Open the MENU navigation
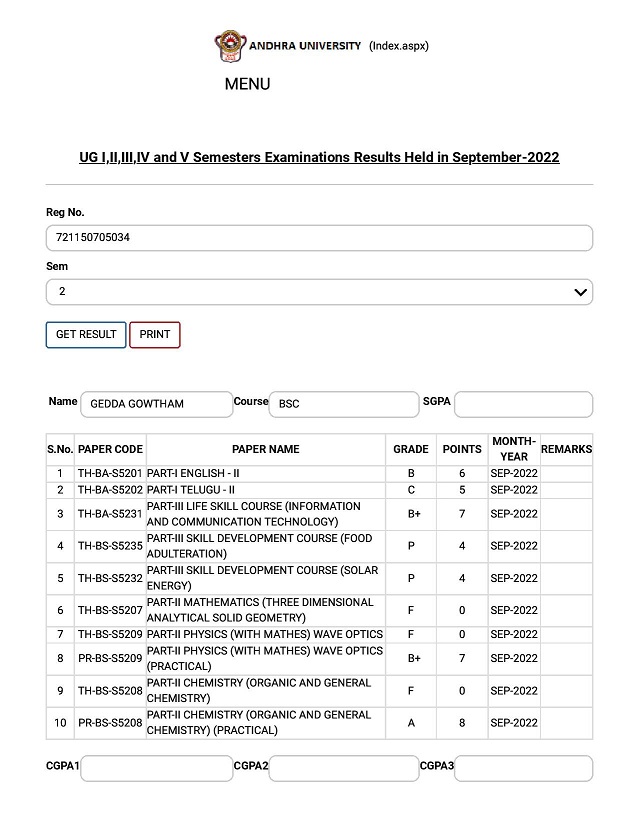 click(247, 84)
